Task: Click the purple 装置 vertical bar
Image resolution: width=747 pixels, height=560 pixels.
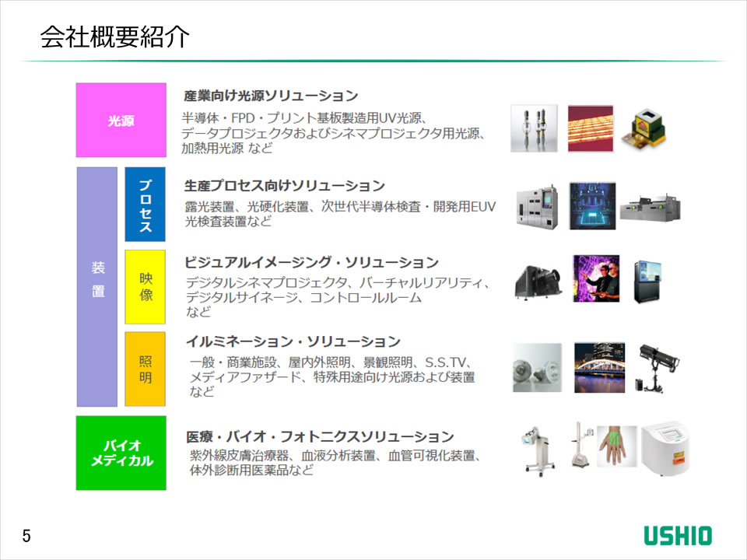Action: click(97, 286)
